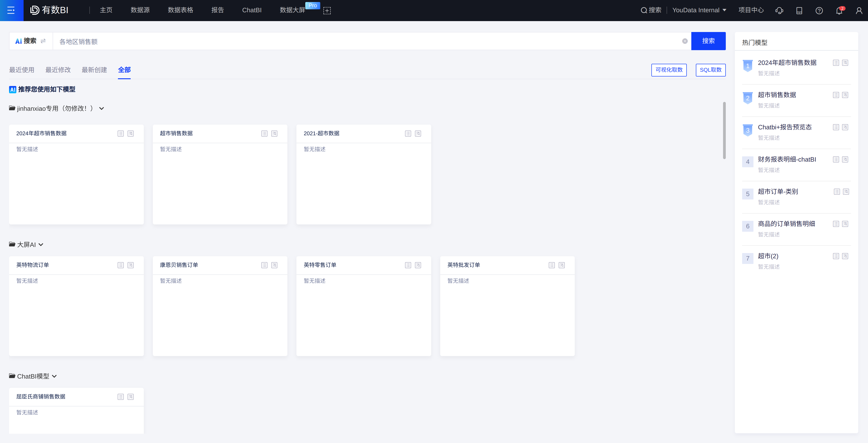Click the help question mark icon

pos(819,10)
